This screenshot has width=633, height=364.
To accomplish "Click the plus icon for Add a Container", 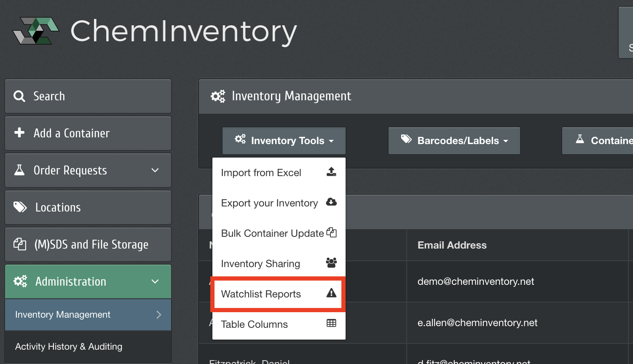I will pos(19,133).
